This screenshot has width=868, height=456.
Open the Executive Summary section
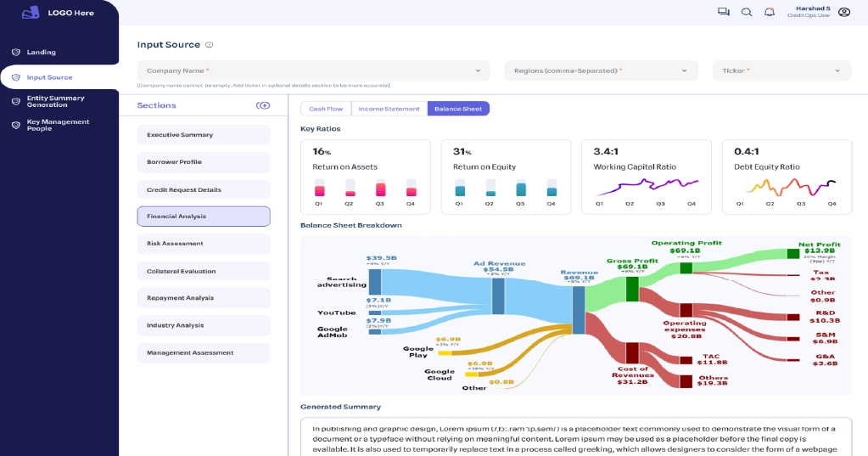(x=204, y=135)
